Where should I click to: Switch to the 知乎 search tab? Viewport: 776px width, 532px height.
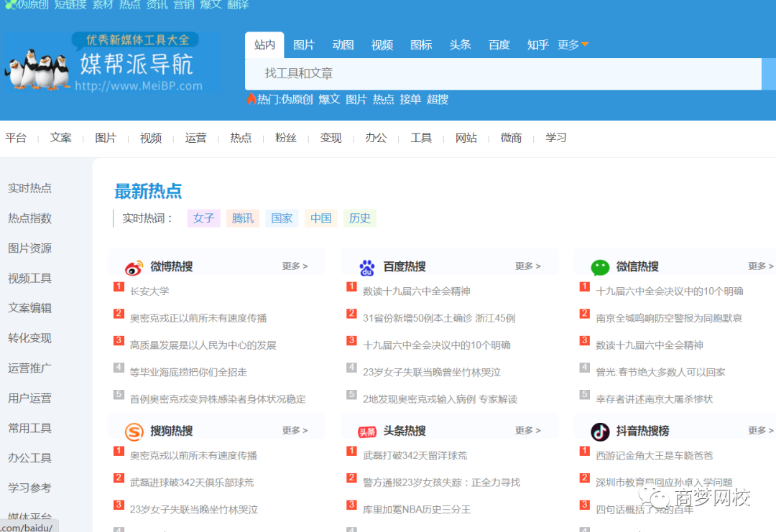coord(537,44)
